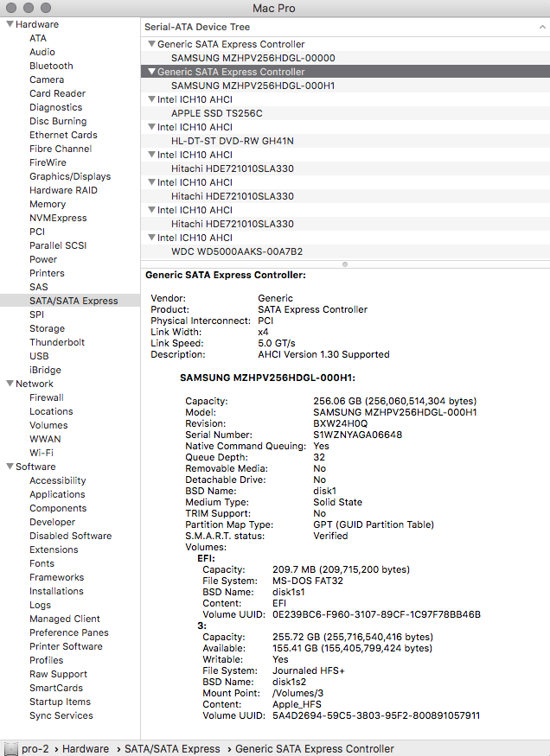Open Ethernet Cards category
This screenshot has width=550, height=756.
[x=63, y=135]
